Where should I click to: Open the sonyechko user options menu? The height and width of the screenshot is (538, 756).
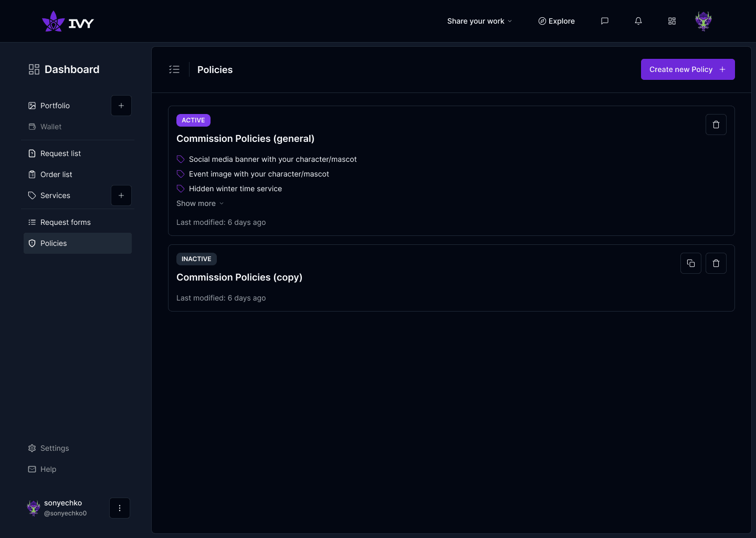click(x=120, y=508)
